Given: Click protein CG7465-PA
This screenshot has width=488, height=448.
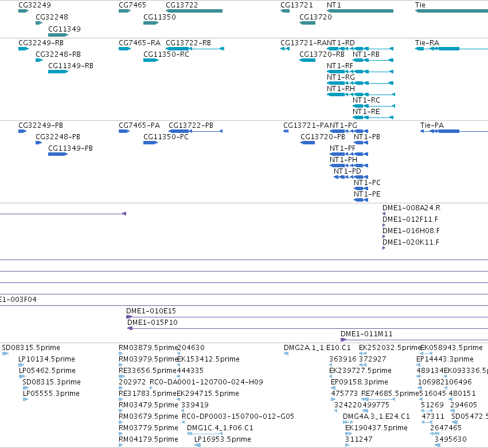Looking at the screenshot, I should (x=139, y=125).
